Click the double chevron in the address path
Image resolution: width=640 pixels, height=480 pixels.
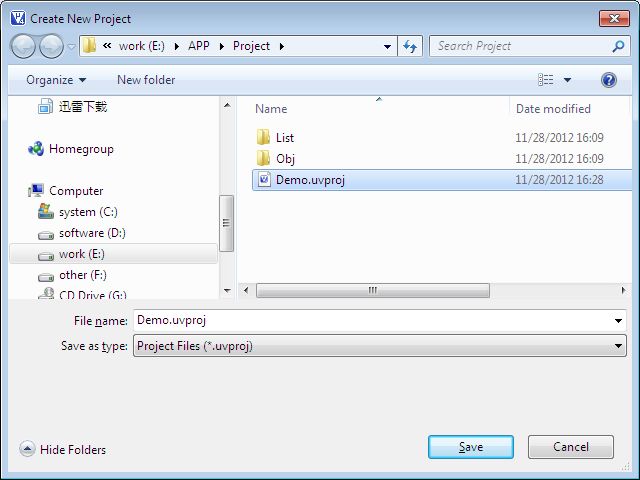[x=107, y=46]
